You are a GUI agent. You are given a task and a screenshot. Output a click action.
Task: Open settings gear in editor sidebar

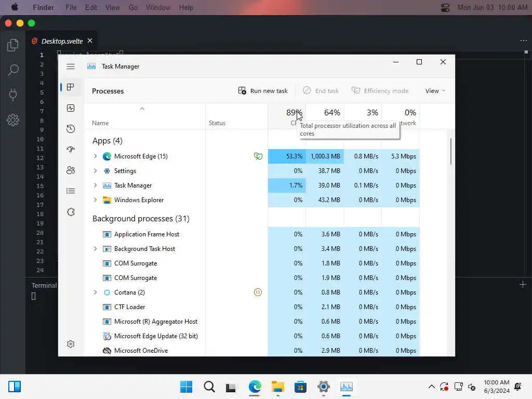tap(12, 120)
